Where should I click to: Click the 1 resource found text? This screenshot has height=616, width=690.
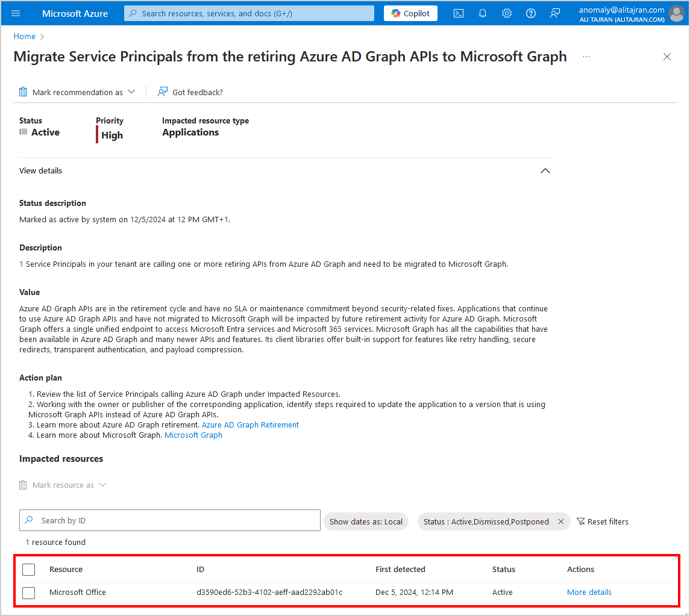pyautogui.click(x=55, y=542)
